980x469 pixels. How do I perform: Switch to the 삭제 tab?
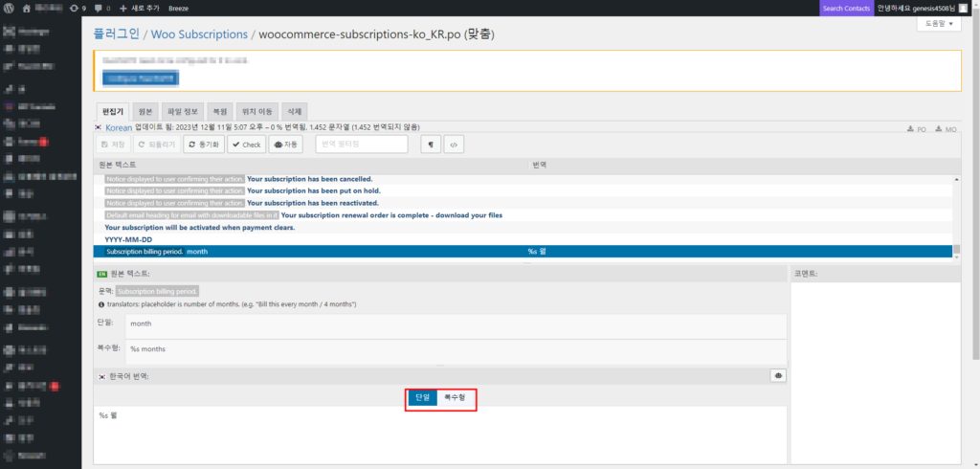[295, 111]
